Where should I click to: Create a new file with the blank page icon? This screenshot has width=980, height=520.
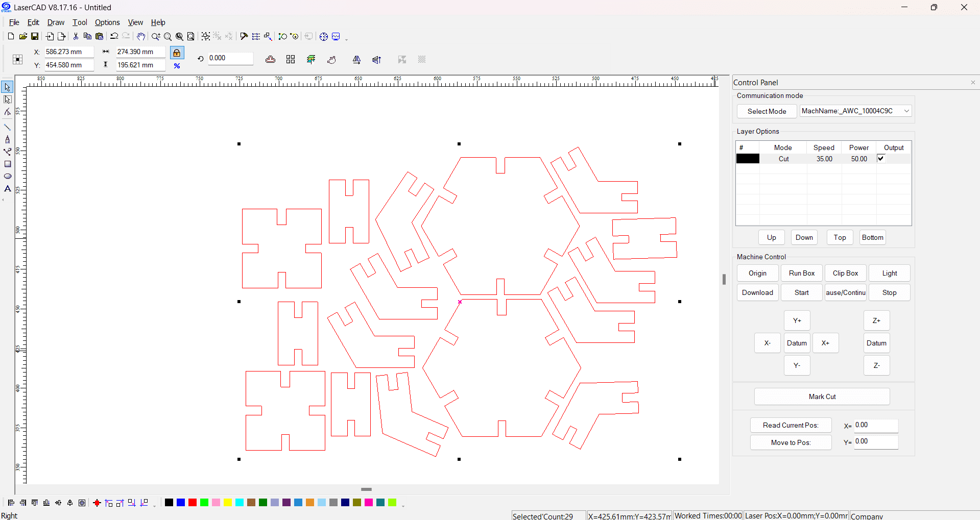pyautogui.click(x=11, y=36)
